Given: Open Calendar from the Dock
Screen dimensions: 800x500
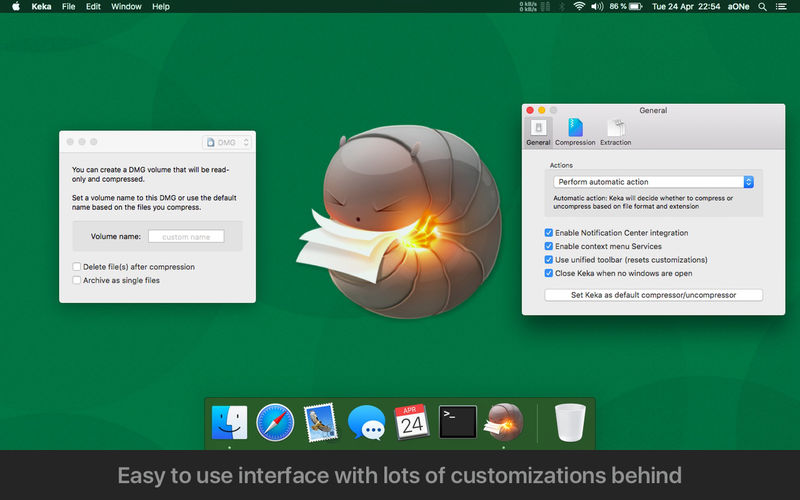Looking at the screenshot, I should (x=412, y=422).
